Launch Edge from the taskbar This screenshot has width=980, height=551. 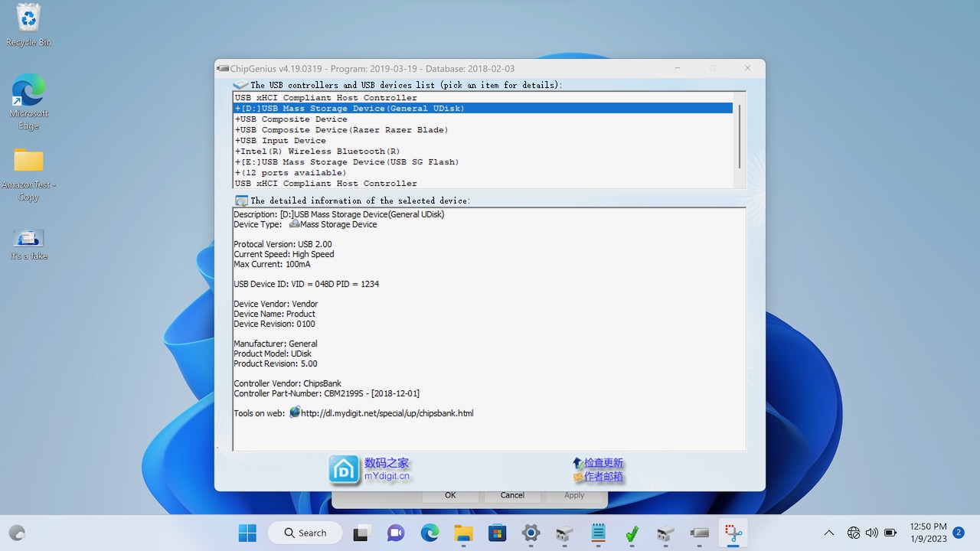coord(430,533)
